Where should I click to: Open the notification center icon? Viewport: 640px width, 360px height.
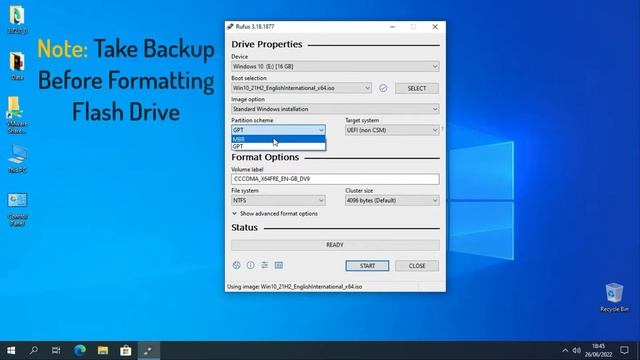tap(624, 350)
